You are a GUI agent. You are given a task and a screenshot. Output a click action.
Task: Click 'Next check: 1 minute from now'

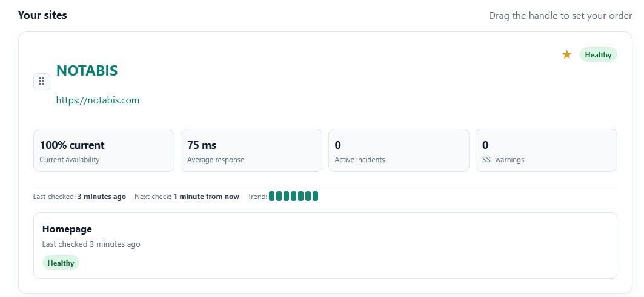pos(187,197)
